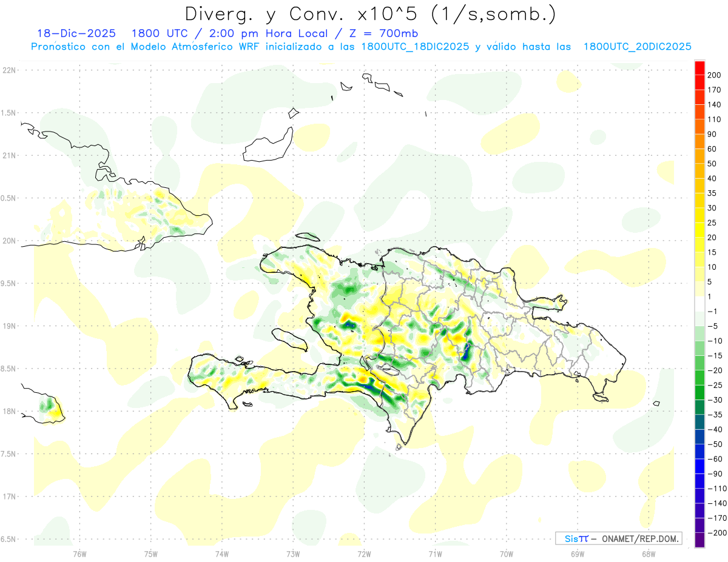The height and width of the screenshot is (562, 728).
Task: Click the red colorbar band above 200
Action: coord(700,68)
